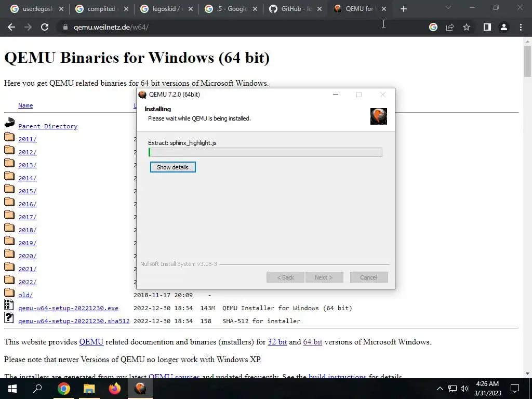Click the Next button in installer

[x=324, y=277]
